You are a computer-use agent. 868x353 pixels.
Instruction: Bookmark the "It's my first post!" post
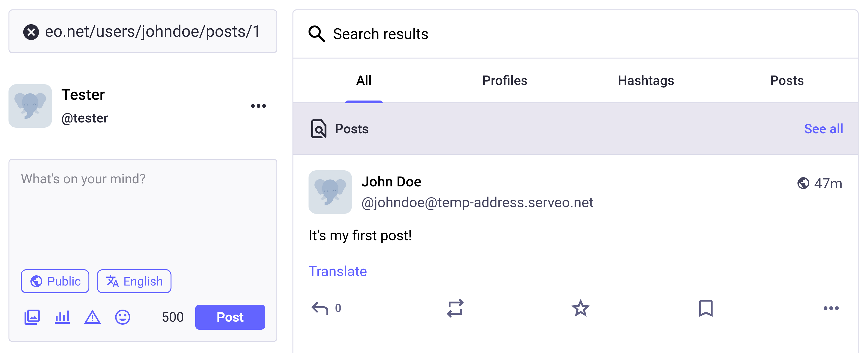point(705,308)
